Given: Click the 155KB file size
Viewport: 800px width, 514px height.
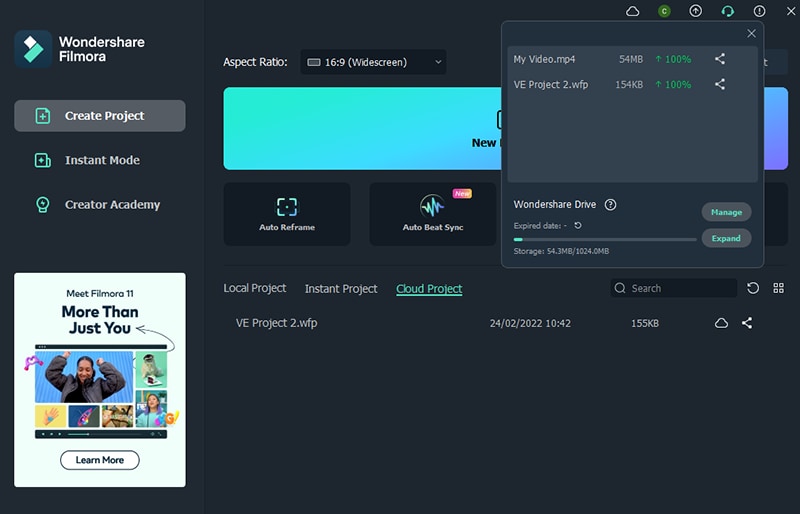Looking at the screenshot, I should pos(645,323).
